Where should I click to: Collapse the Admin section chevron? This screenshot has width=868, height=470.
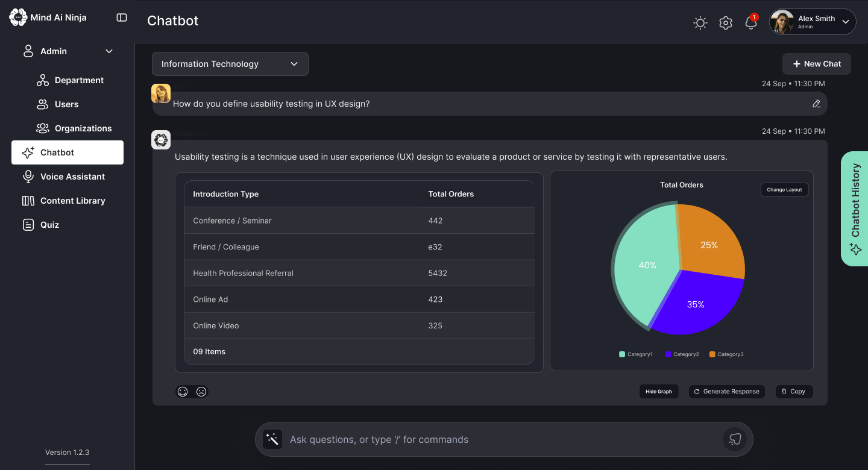click(x=109, y=51)
